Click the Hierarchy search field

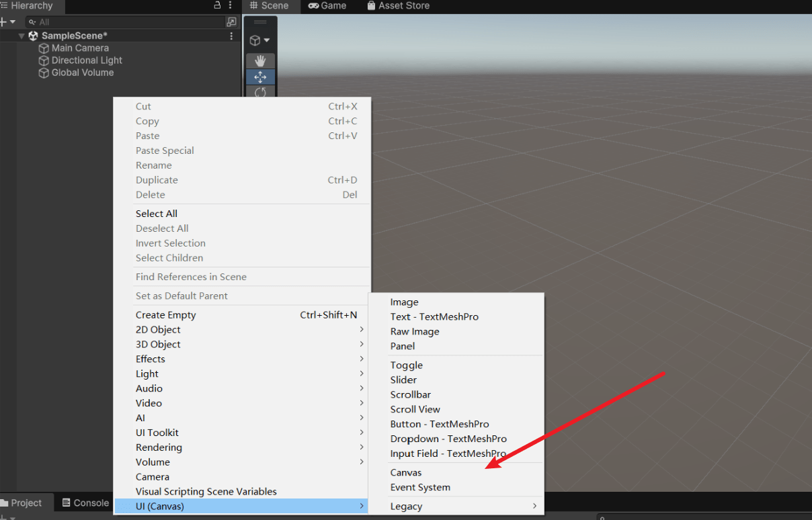(128, 22)
